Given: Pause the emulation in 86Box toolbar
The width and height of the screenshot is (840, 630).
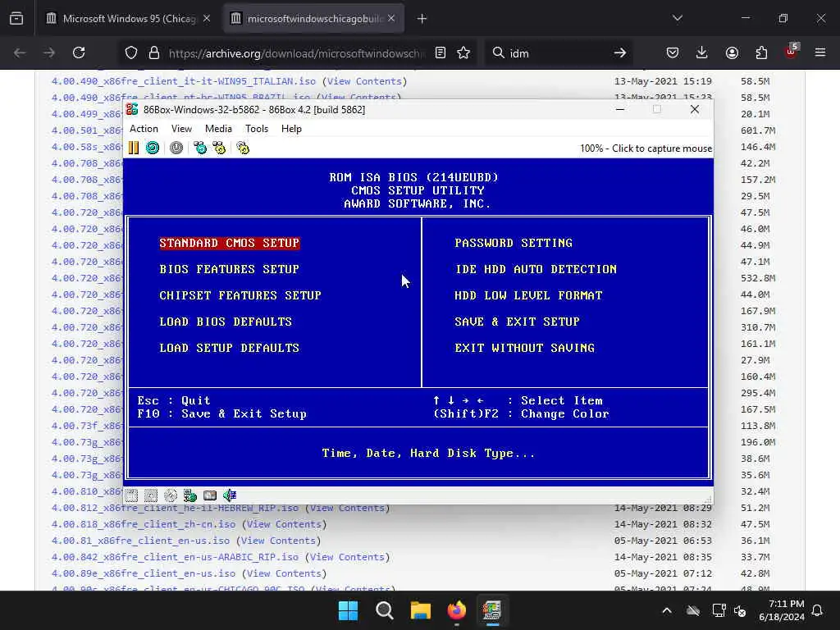Looking at the screenshot, I should point(134,148).
